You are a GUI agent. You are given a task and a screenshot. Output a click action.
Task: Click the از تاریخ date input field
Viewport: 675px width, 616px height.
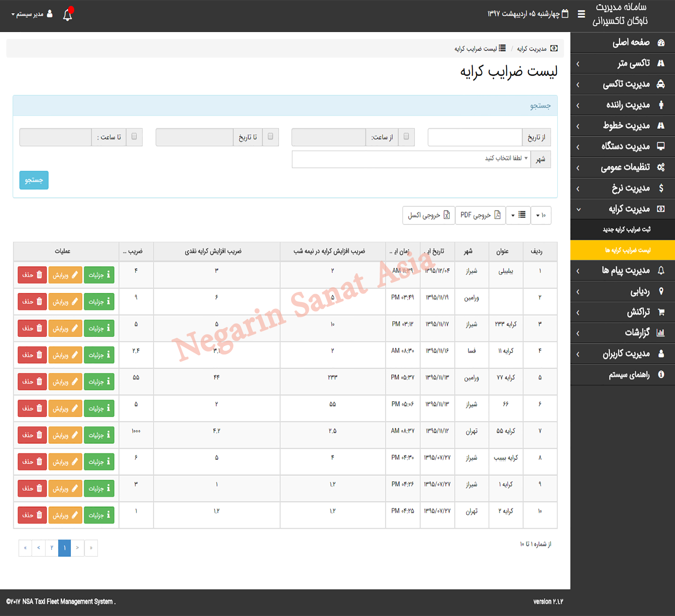click(x=475, y=137)
